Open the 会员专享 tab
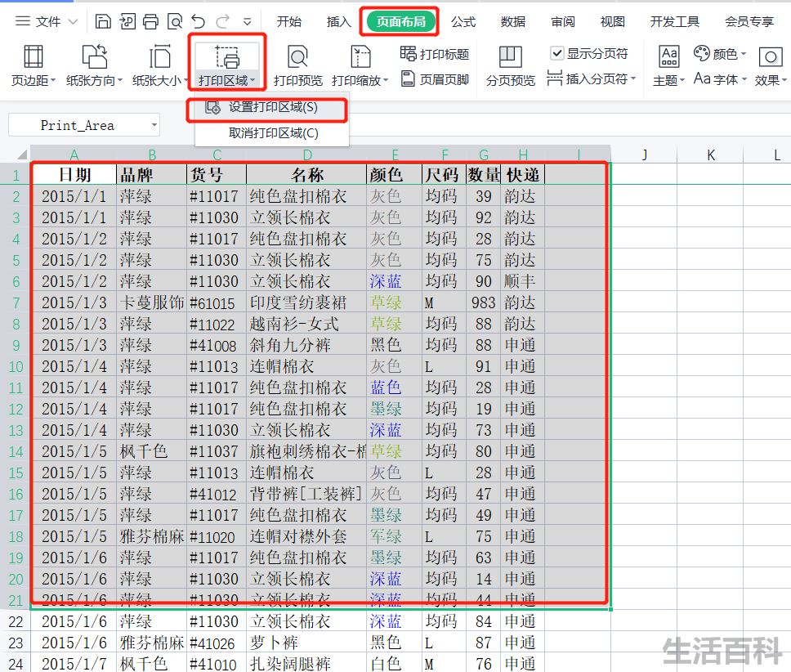 749,22
